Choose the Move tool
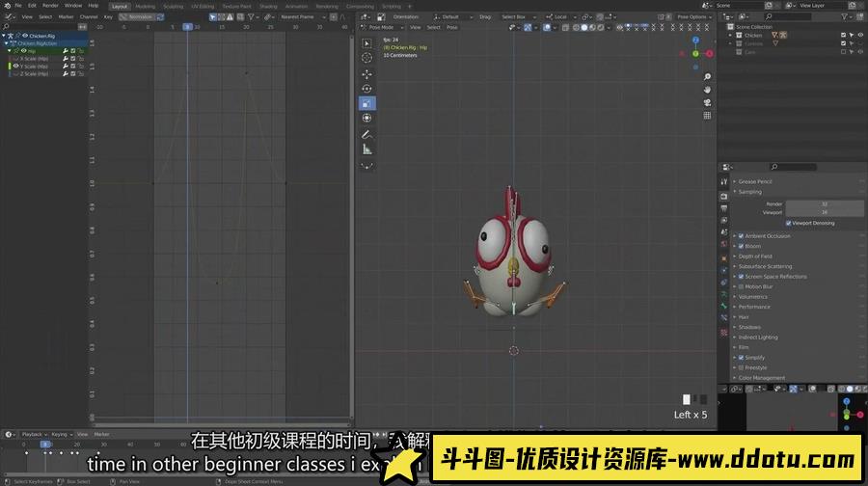The image size is (868, 486). click(366, 74)
